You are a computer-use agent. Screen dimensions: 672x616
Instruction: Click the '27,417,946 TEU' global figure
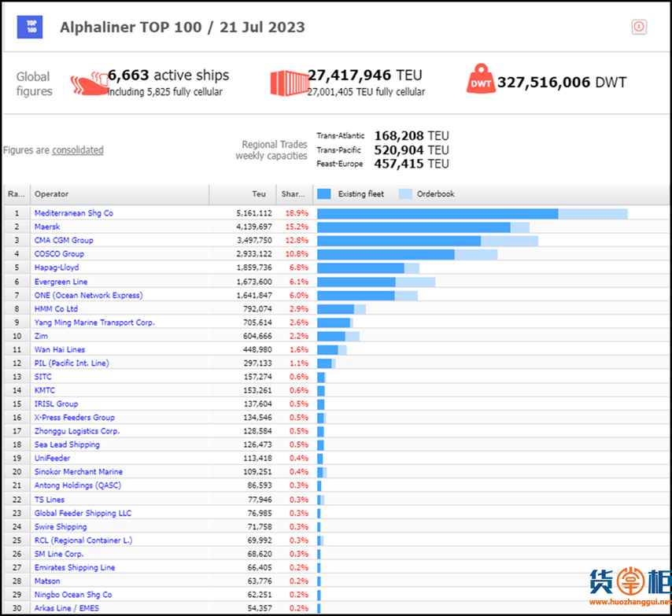(x=365, y=76)
